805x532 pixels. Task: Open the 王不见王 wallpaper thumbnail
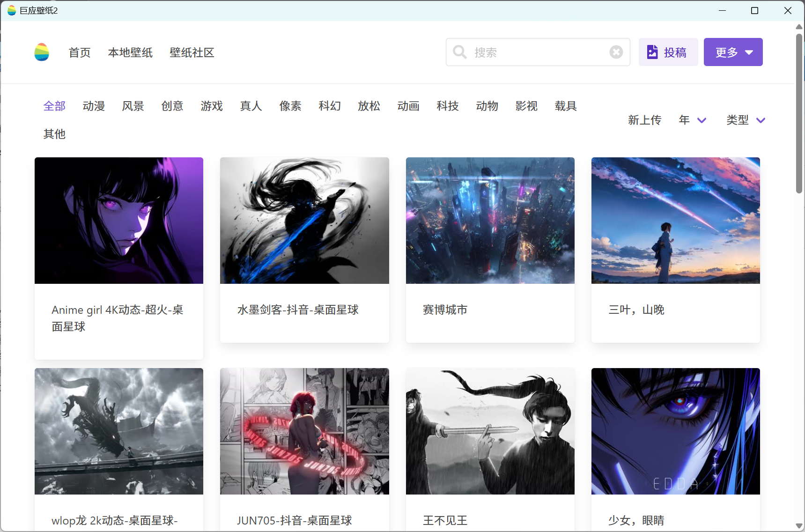pos(490,431)
